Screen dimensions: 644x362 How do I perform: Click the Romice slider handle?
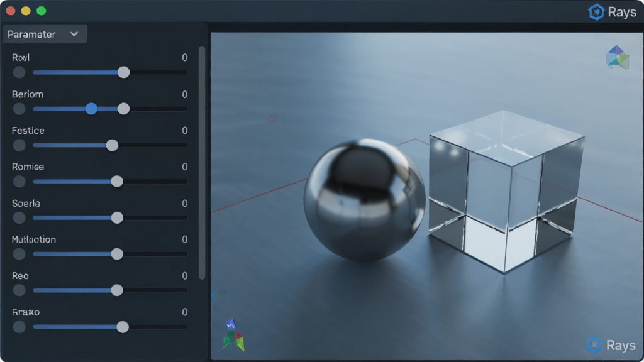coord(117,182)
